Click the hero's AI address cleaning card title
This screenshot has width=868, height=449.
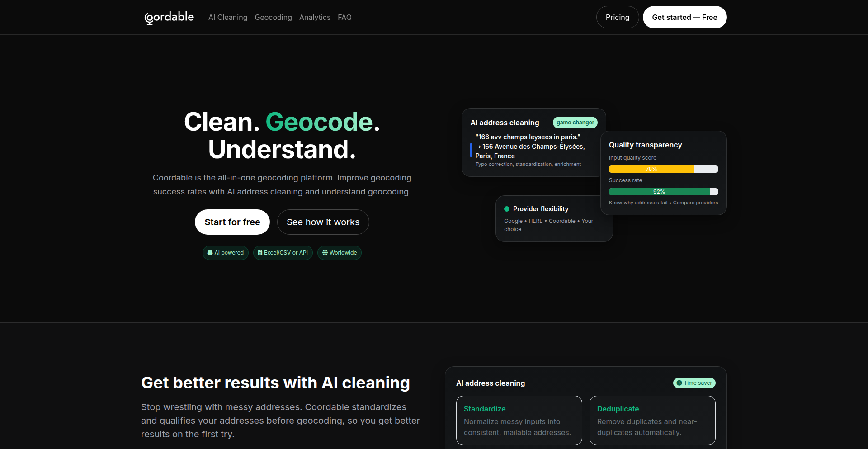tap(505, 123)
